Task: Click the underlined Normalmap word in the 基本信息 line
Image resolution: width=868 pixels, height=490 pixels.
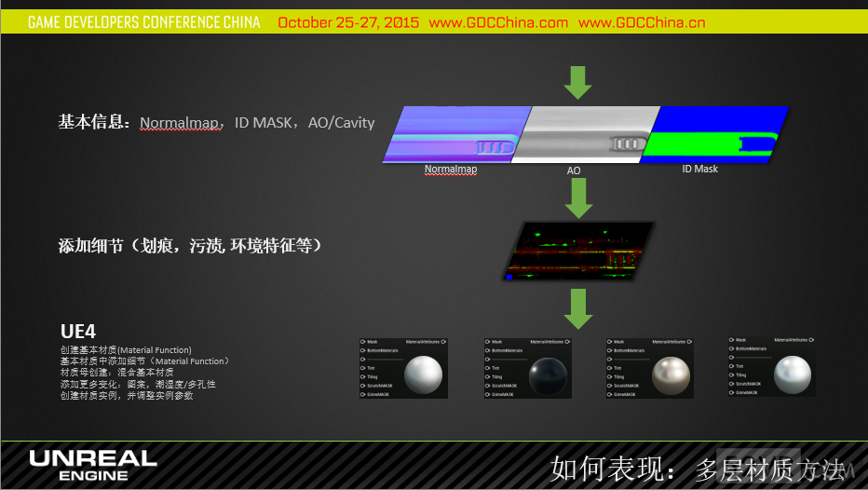Action: (x=180, y=122)
